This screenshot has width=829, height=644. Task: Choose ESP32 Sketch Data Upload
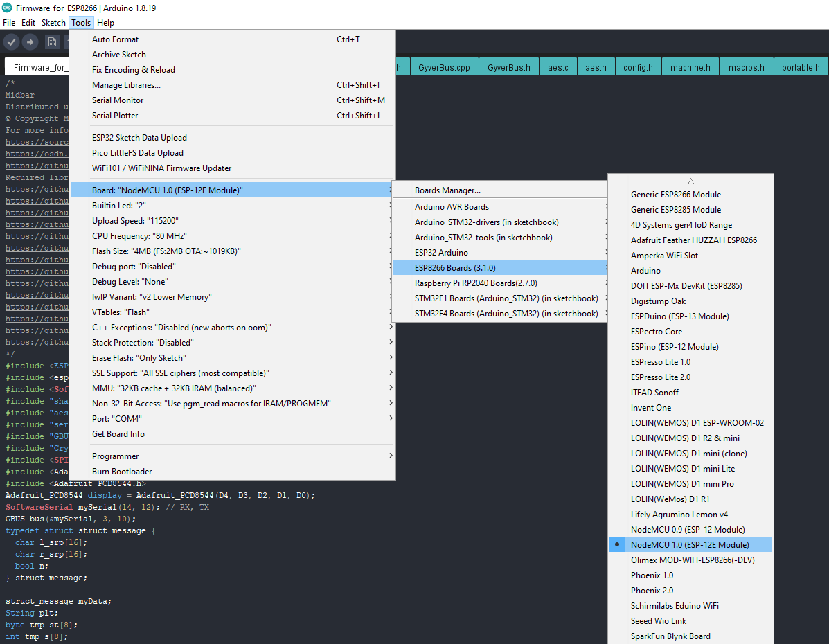[233, 138]
